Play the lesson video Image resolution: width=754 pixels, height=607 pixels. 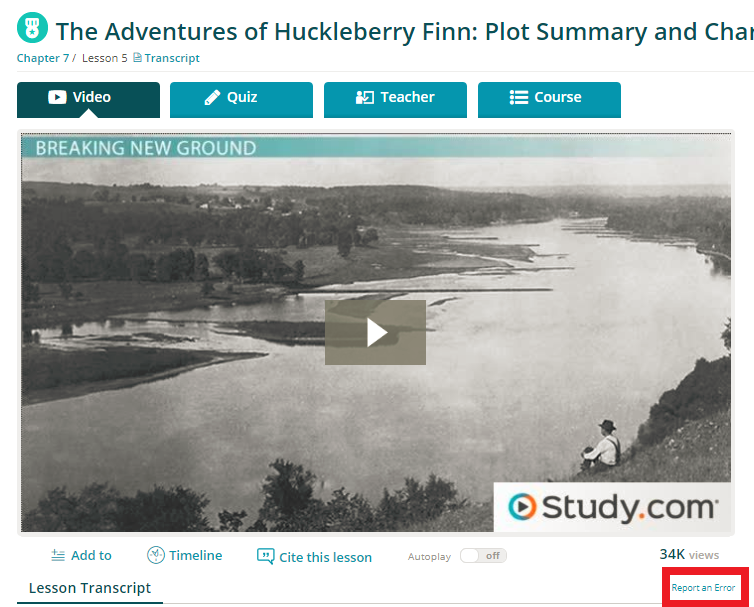point(375,332)
